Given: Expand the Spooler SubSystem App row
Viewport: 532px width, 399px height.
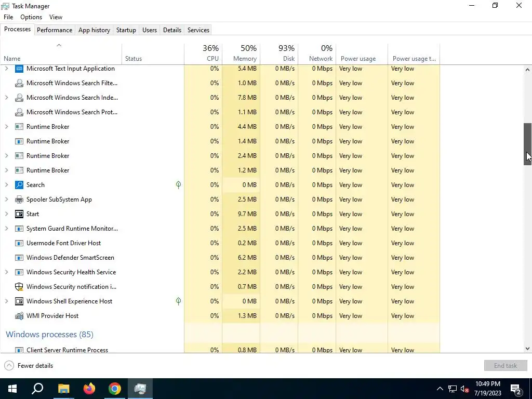Looking at the screenshot, I should 6,199.
